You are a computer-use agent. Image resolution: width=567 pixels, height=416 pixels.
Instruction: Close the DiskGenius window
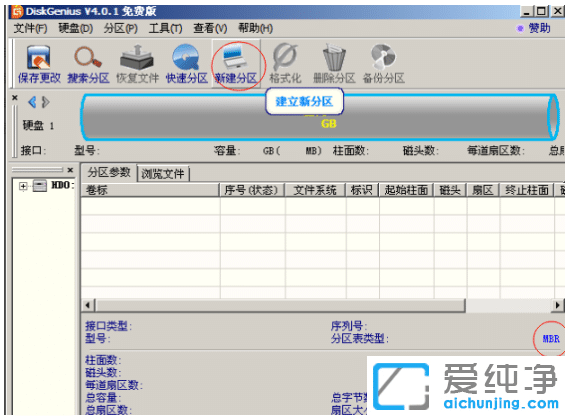pos(558,12)
